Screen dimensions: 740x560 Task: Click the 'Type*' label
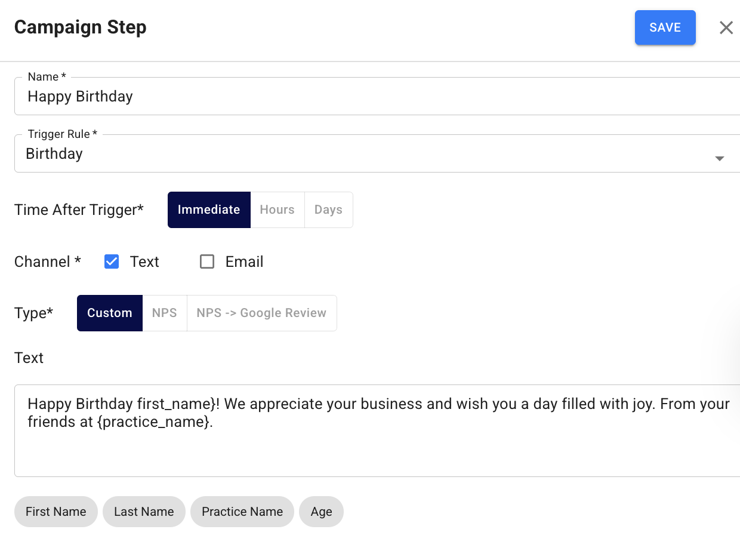[34, 313]
